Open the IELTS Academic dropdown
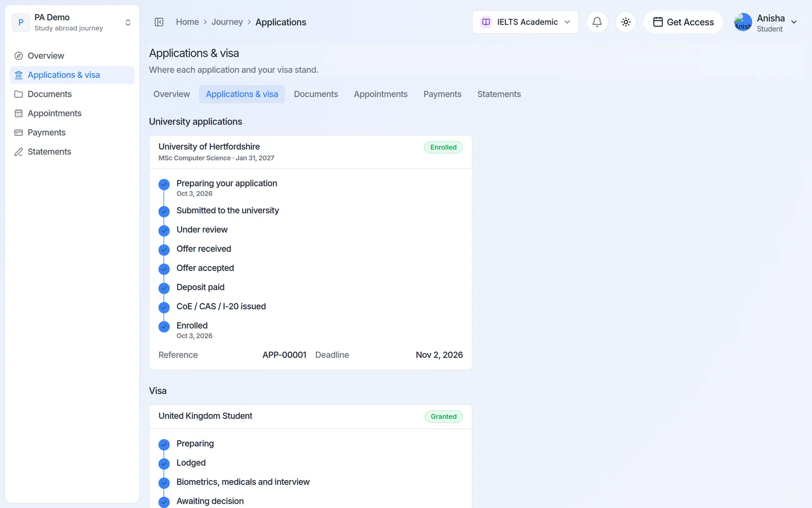The image size is (812, 508). click(x=525, y=22)
